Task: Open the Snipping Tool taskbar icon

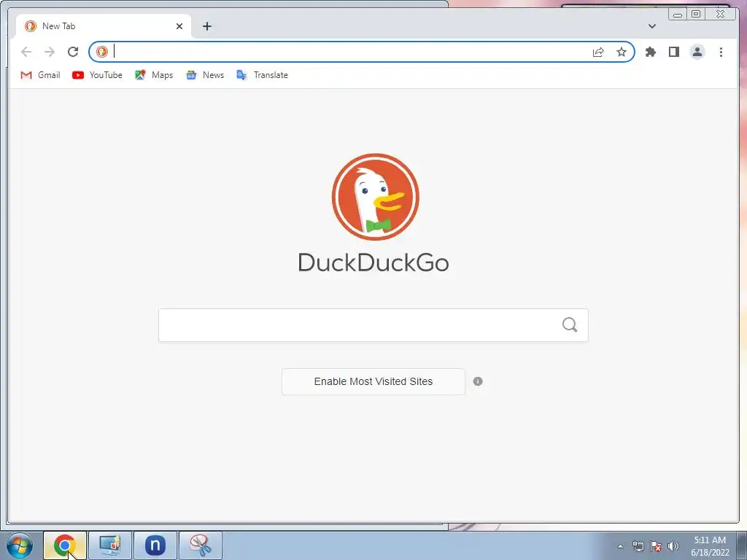Action: (x=201, y=545)
